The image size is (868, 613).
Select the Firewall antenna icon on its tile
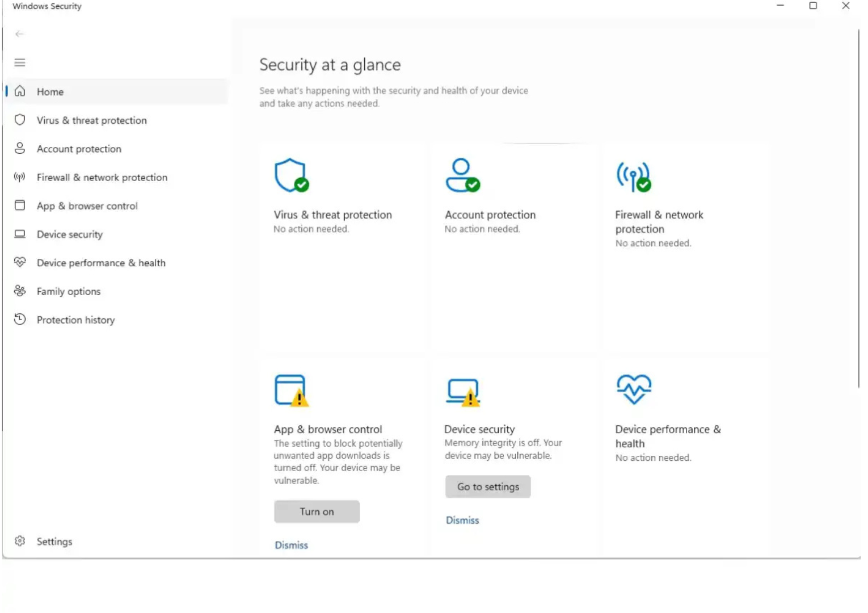(x=633, y=175)
